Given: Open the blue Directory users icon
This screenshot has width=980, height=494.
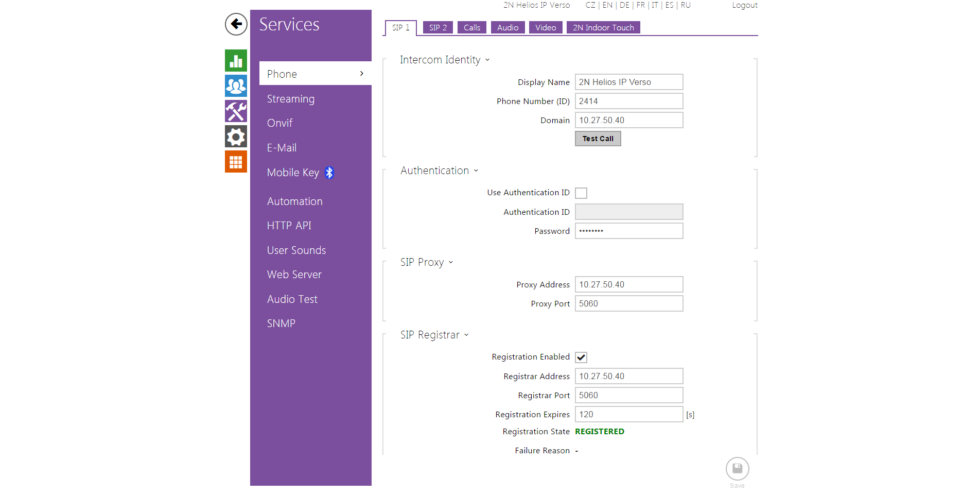Looking at the screenshot, I should 236,86.
